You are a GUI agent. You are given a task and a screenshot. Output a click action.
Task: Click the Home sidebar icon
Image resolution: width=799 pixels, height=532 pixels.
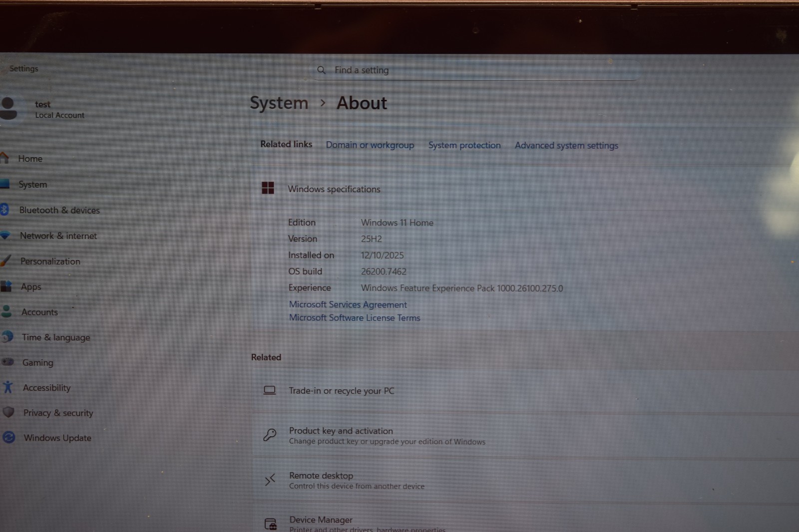4,158
